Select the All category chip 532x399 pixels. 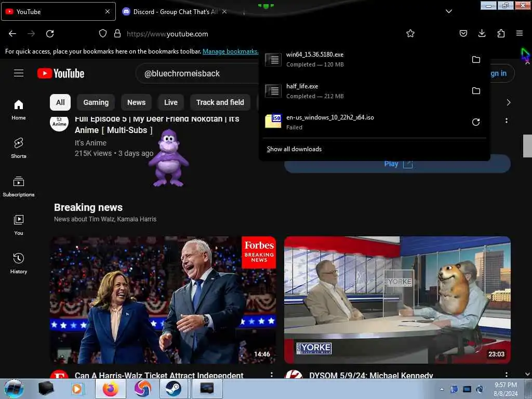(x=60, y=102)
